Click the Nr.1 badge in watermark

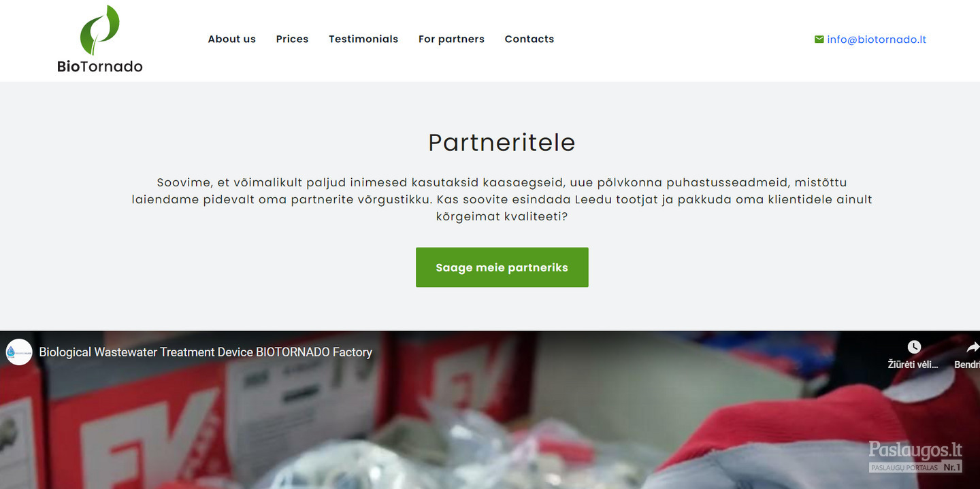point(951,467)
